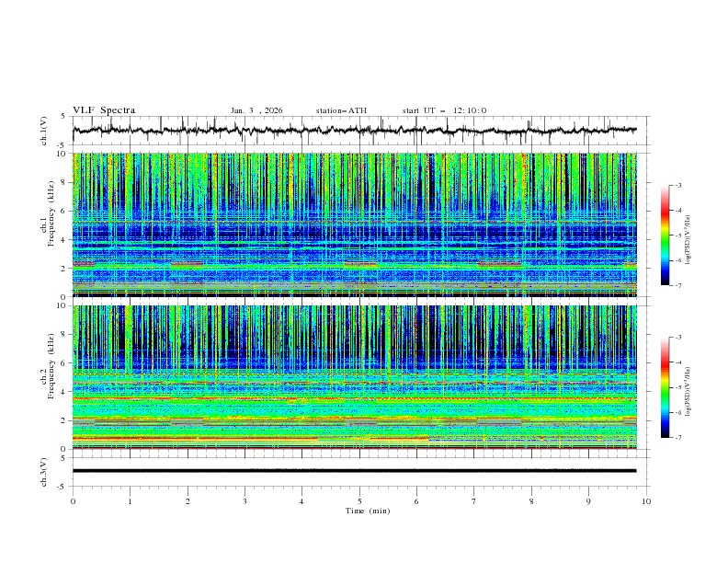The image size is (728, 563).
Task: Click the 3 minute tick label
Action: pyautogui.click(x=245, y=501)
